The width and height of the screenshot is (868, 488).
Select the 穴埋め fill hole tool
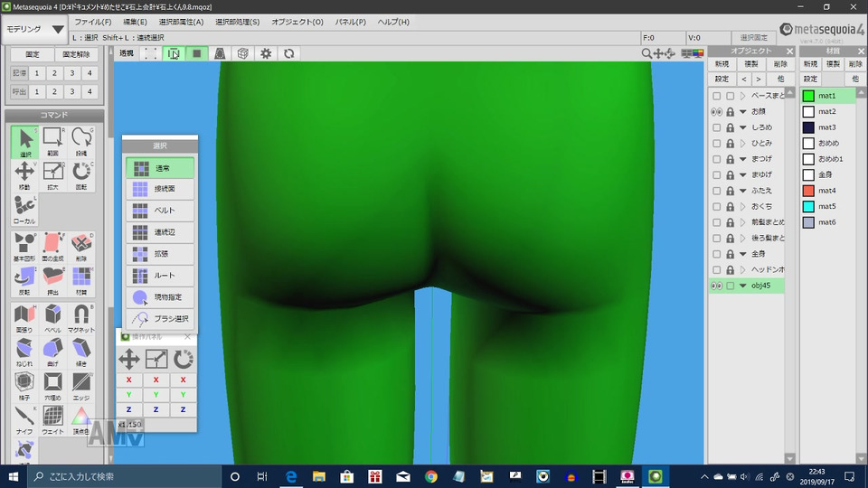coord(53,386)
